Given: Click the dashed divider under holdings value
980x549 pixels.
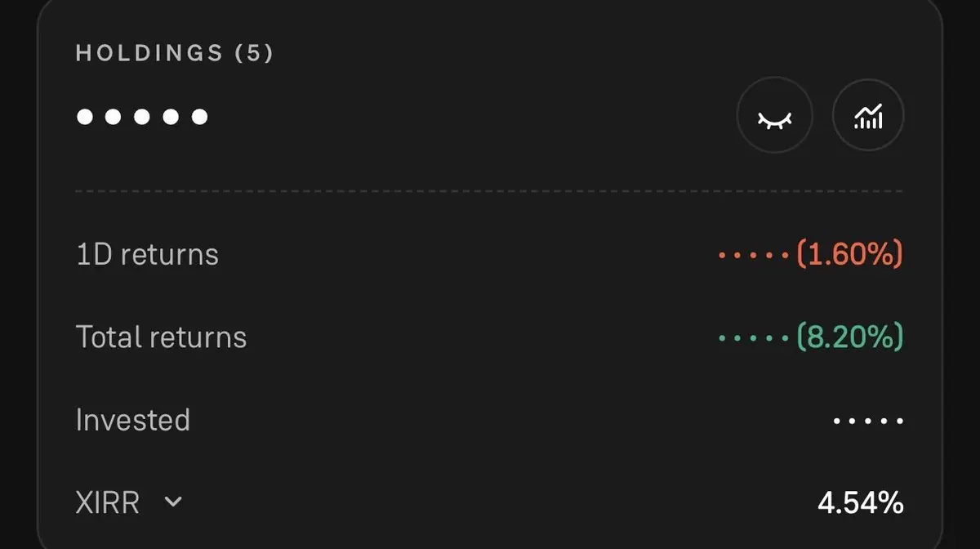Looking at the screenshot, I should pyautogui.click(x=488, y=191).
